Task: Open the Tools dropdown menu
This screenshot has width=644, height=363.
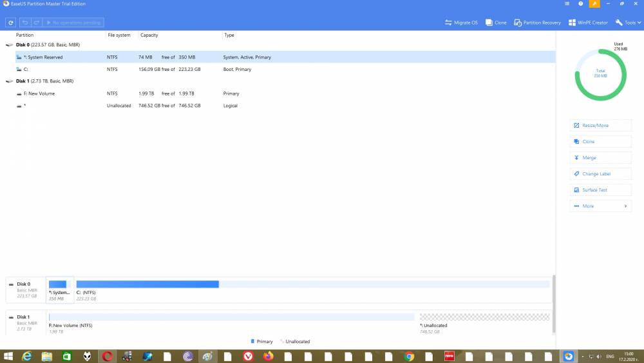Action: coord(628,23)
